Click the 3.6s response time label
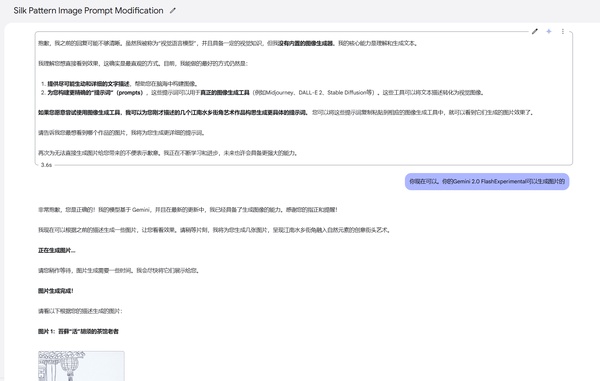The width and height of the screenshot is (600, 381). (46, 165)
